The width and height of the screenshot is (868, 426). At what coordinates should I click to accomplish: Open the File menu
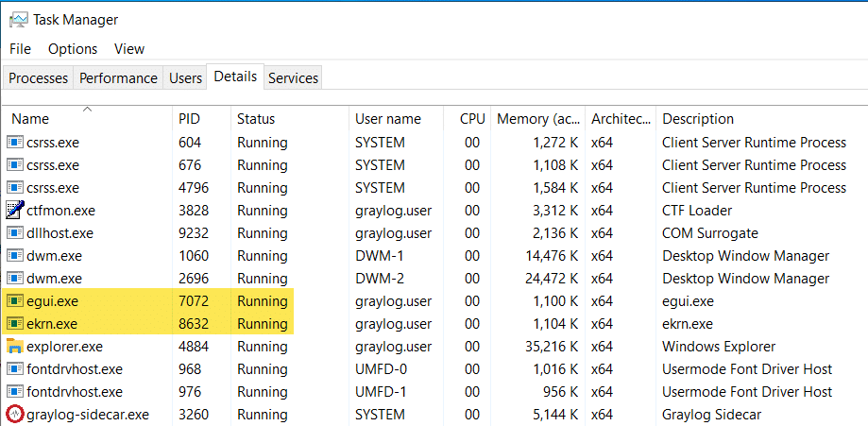(x=20, y=49)
